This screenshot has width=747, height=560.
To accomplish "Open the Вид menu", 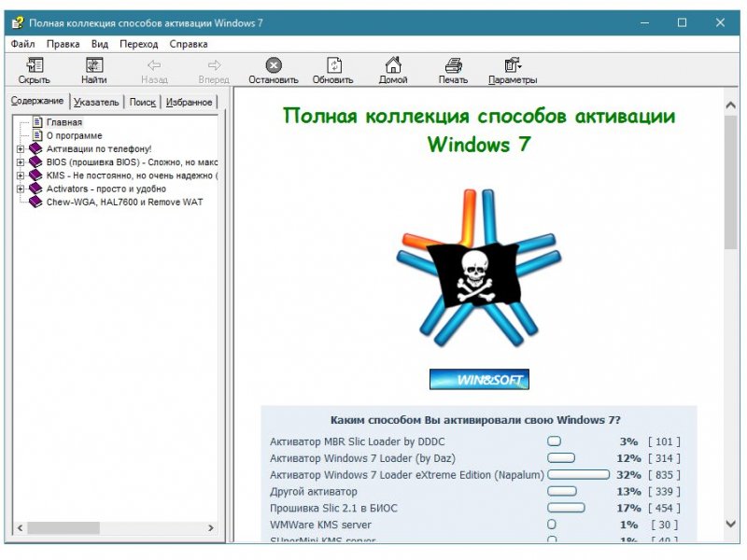I will 100,44.
